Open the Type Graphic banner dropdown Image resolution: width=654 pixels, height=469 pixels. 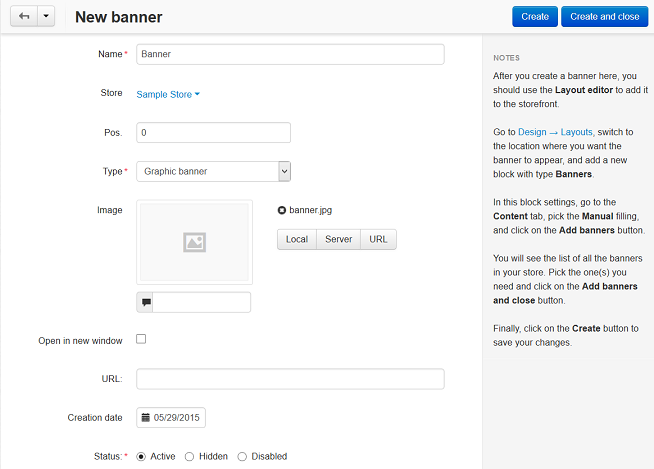coord(214,171)
